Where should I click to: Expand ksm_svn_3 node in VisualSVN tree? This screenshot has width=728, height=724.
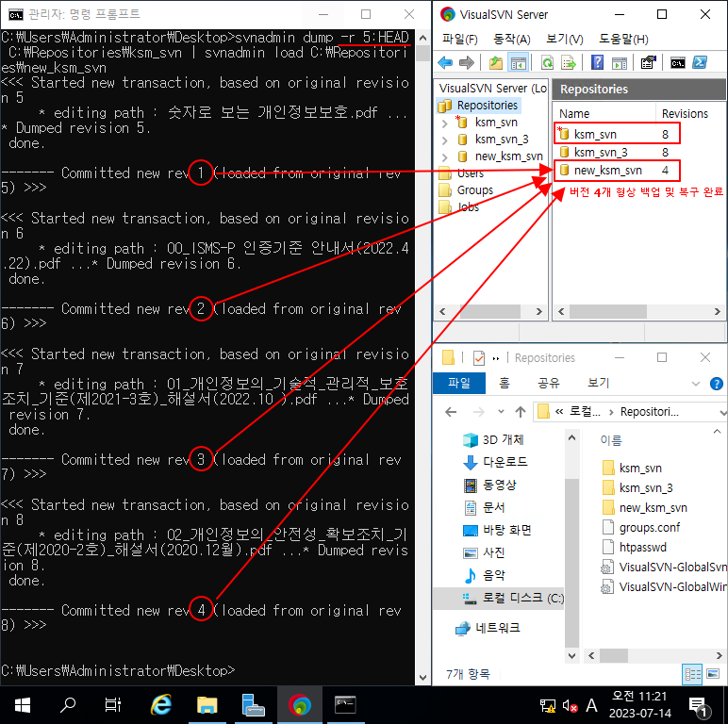pos(445,140)
